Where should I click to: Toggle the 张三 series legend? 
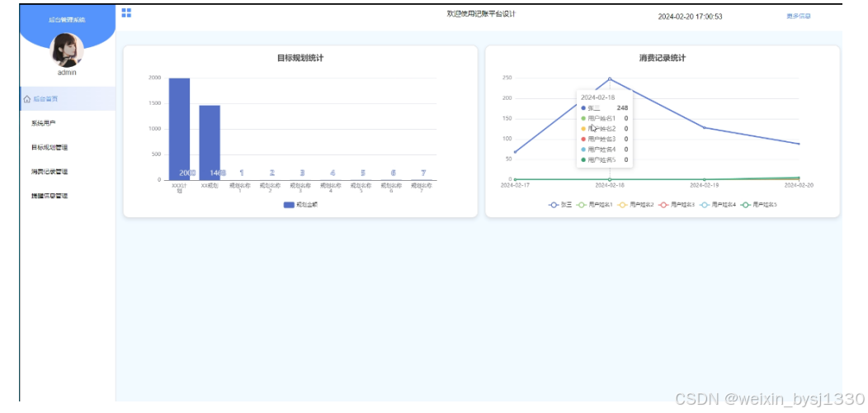[x=559, y=205]
